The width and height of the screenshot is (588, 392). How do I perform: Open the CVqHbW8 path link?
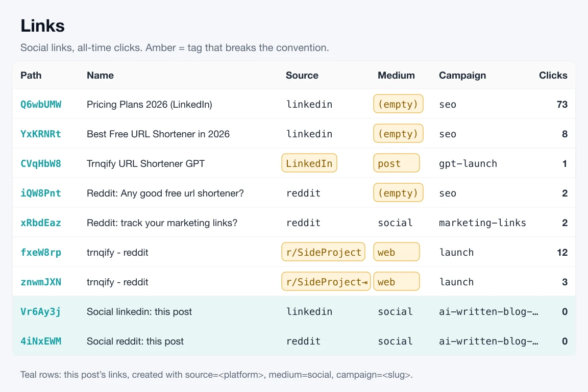[41, 163]
